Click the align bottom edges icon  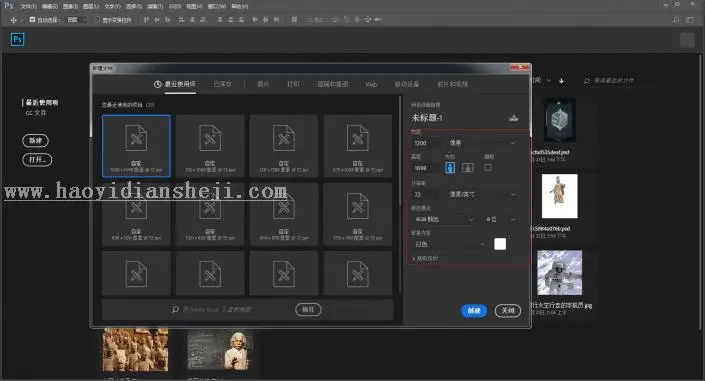point(168,20)
